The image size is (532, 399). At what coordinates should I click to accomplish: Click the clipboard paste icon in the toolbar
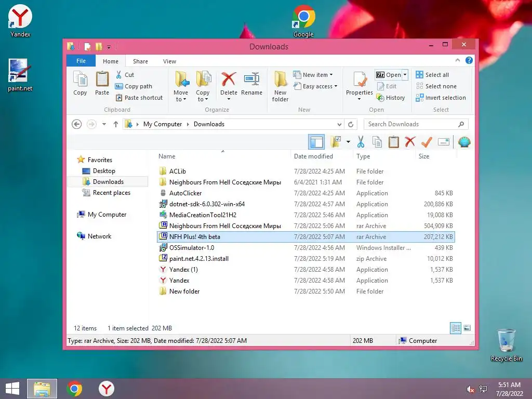394,142
